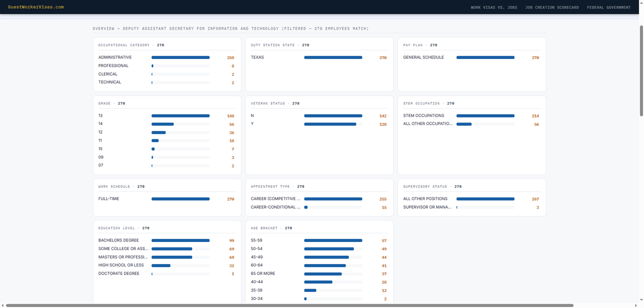Filter by Texas duty station
The width and height of the screenshot is (644, 308).
point(320,57)
